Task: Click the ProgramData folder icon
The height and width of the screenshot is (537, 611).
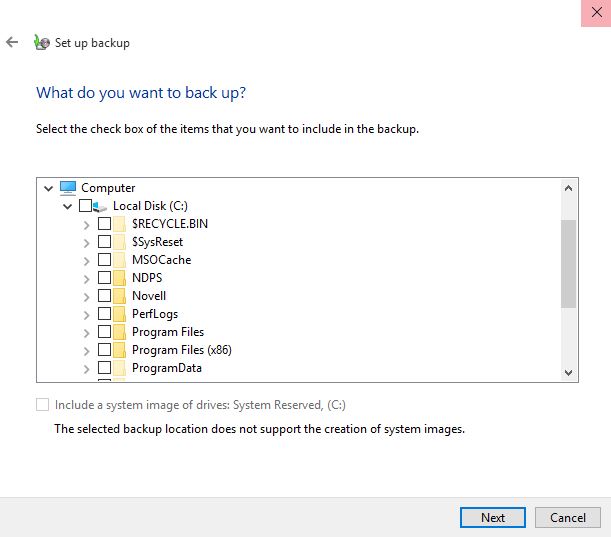Action: click(x=119, y=368)
